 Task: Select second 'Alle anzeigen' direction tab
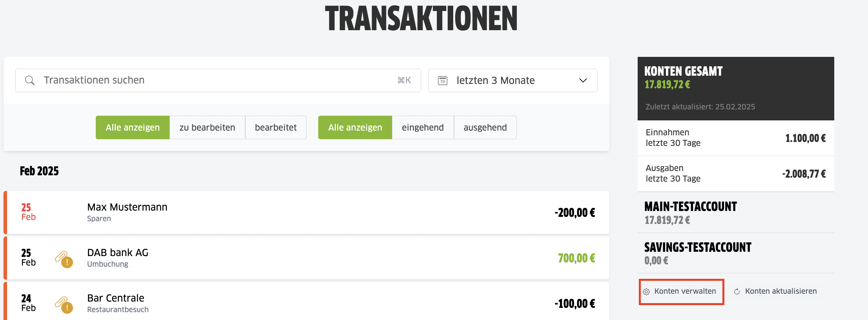tap(355, 127)
